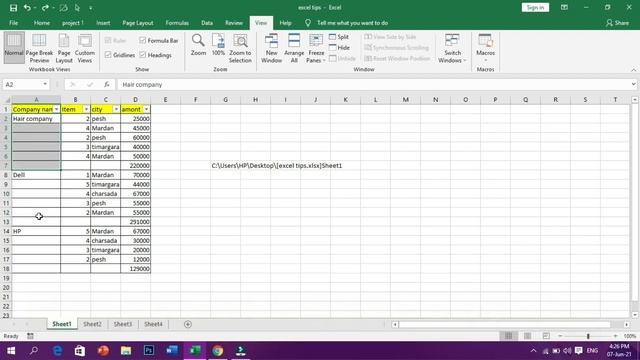The image size is (640, 360).
Task: Open Word from the taskbar
Action: (x=172, y=350)
